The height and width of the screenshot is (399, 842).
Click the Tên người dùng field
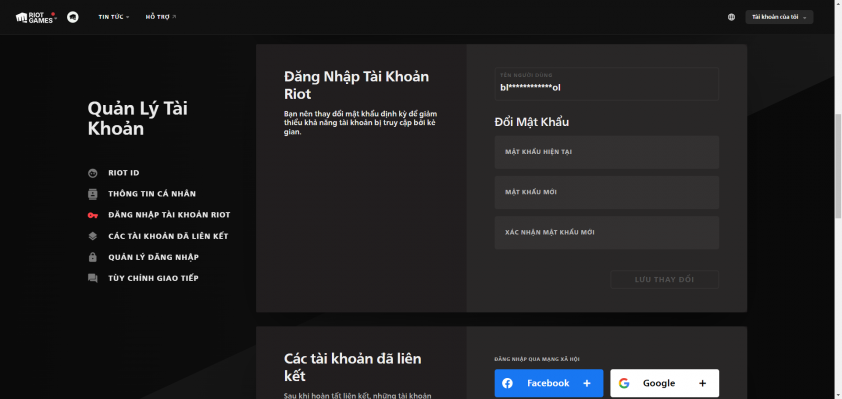(606, 84)
